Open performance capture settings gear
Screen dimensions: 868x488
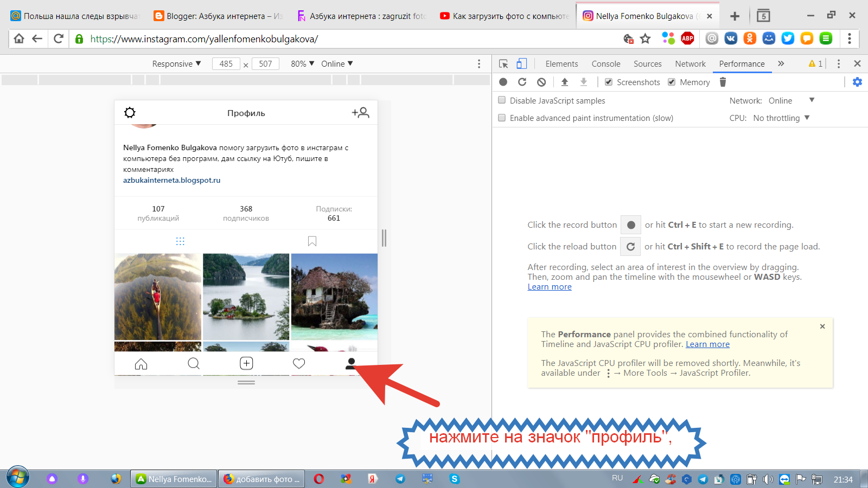[857, 82]
